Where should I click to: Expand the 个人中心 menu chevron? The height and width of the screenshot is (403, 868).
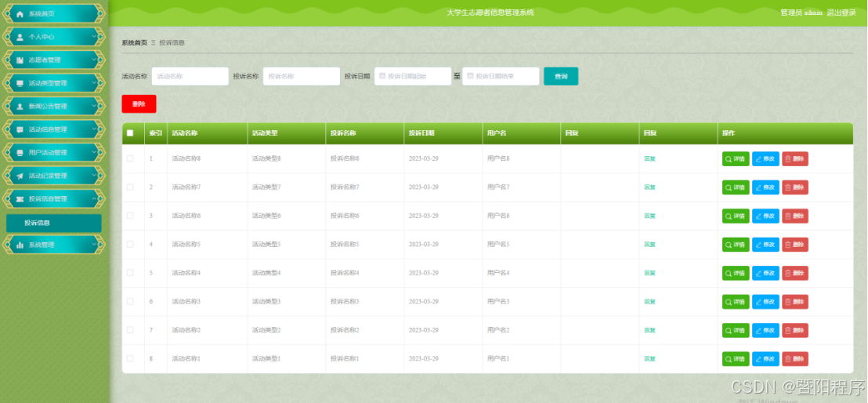(x=94, y=37)
